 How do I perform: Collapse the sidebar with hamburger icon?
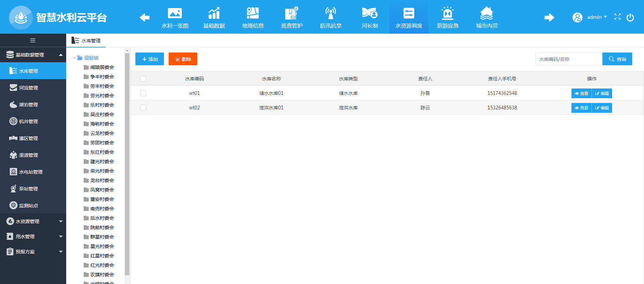coord(33,40)
